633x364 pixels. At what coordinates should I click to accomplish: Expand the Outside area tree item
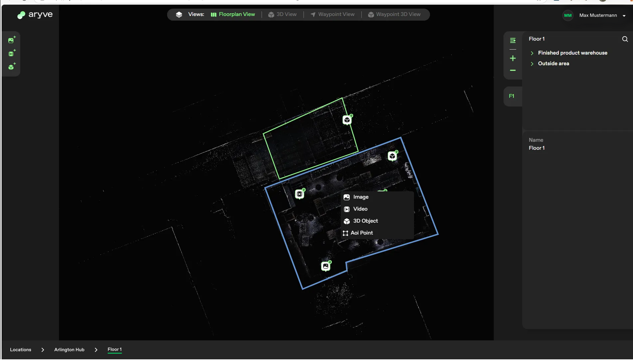(x=532, y=64)
